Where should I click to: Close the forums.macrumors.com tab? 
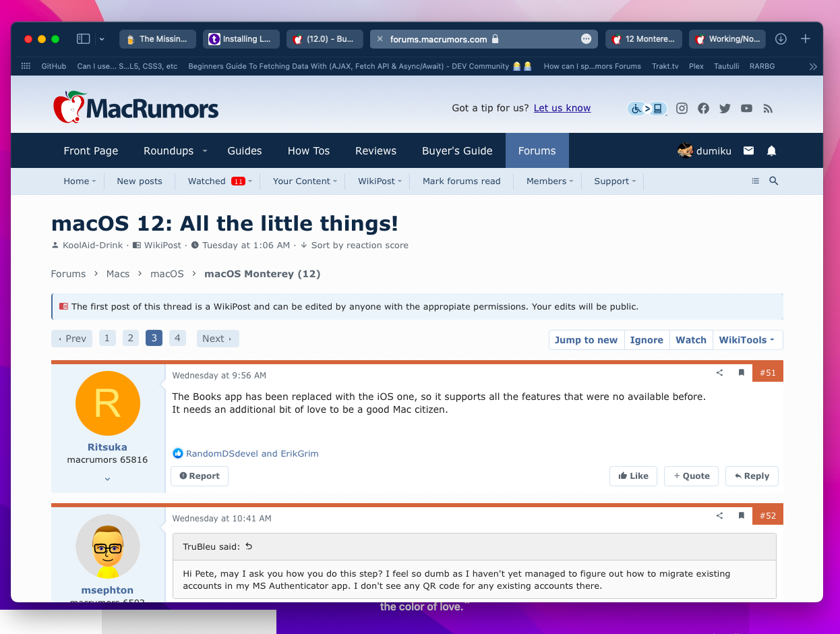[380, 39]
